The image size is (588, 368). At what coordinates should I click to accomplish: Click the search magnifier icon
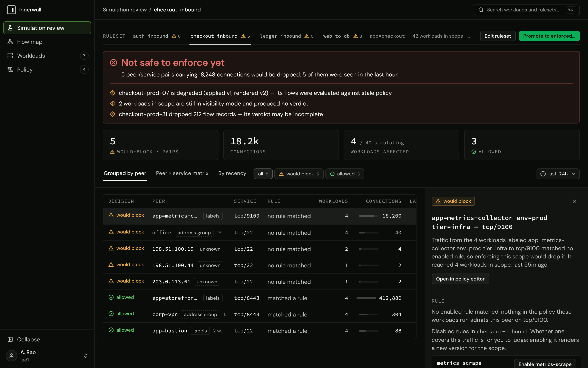[x=481, y=10]
